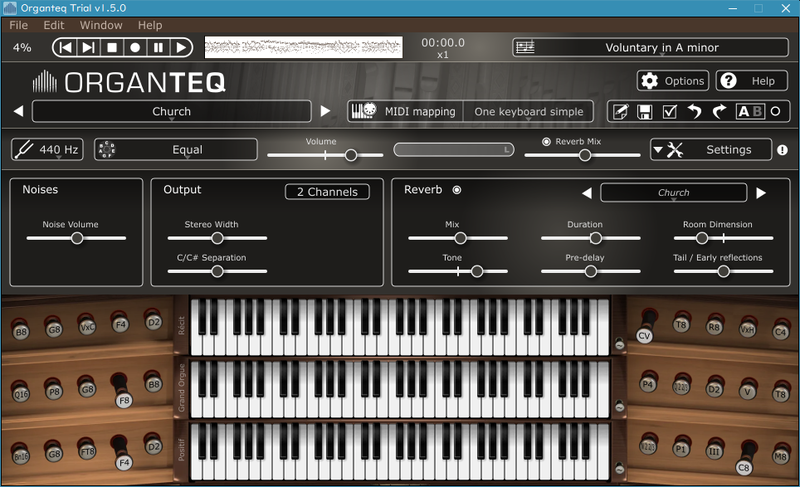Click the Stereo Width slider
The height and width of the screenshot is (487, 800).
point(217,238)
